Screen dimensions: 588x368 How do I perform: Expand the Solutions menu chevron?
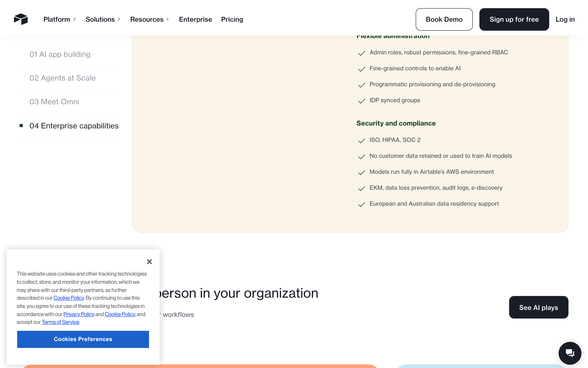pyautogui.click(x=119, y=19)
